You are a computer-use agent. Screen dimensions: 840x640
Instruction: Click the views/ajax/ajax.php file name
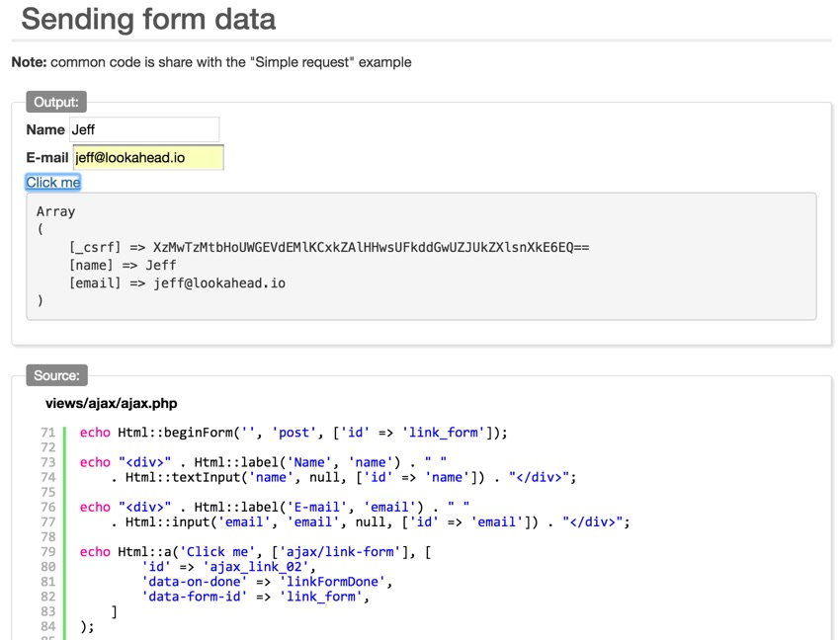tap(112, 403)
